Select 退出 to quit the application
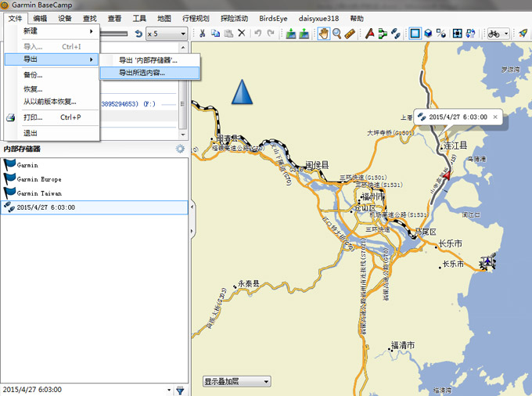532x396 pixels. point(52,133)
